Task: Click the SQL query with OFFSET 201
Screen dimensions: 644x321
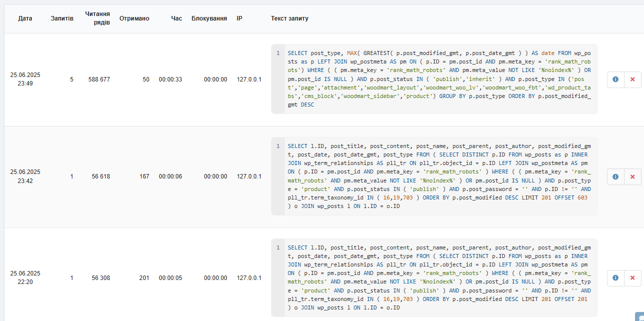Action: 434,277
